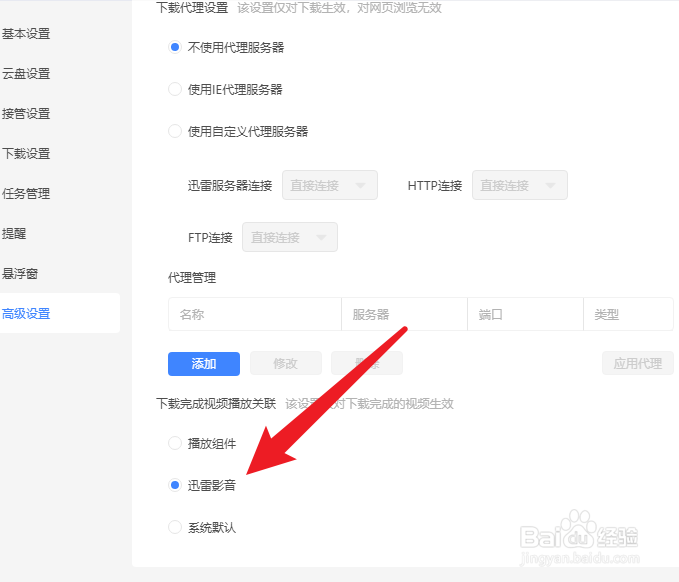Click the 应用代理 button
This screenshot has width=679, height=582.
point(638,363)
